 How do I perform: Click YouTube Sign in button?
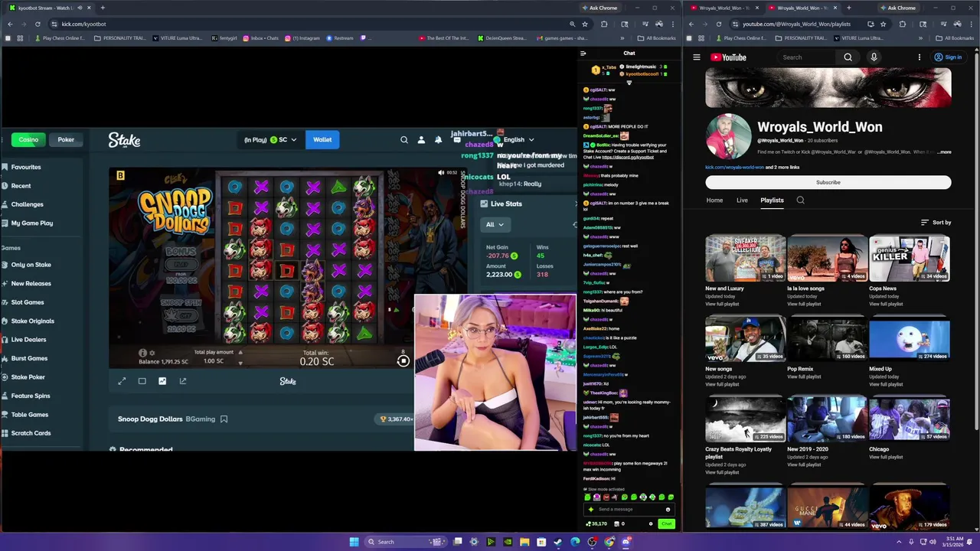(948, 57)
